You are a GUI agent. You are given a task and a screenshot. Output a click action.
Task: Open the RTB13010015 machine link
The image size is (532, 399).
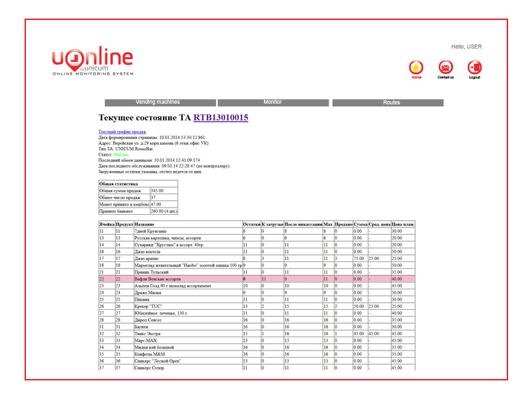click(x=221, y=118)
